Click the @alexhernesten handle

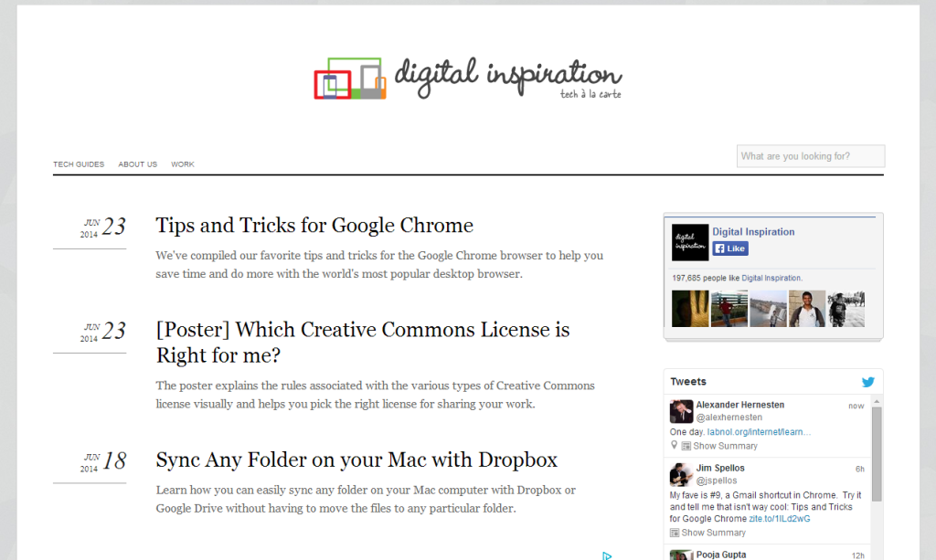[x=729, y=417]
